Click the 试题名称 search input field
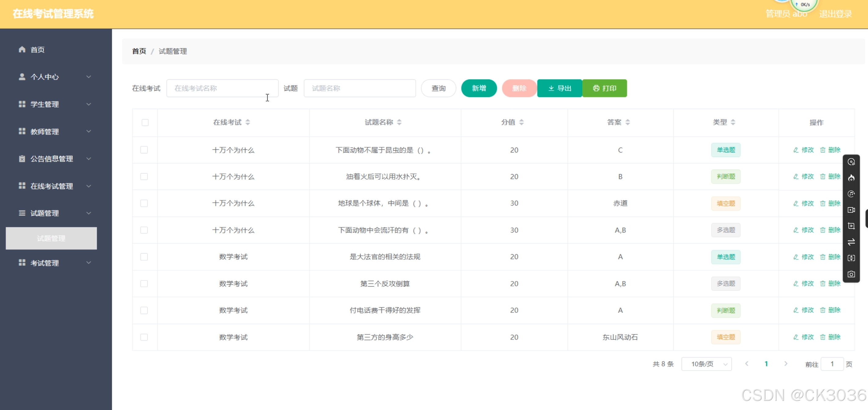This screenshot has width=868, height=410. [x=360, y=88]
